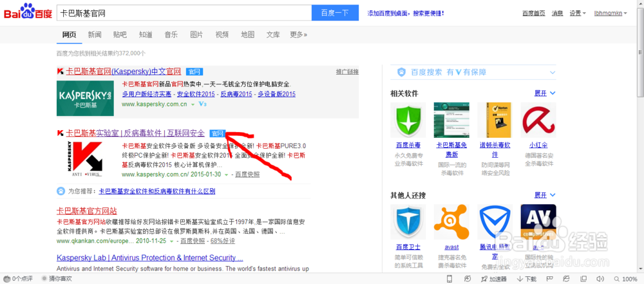Viewport: 644px width, 284px height.
Task: Switch to the 知道 tab
Action: pyautogui.click(x=146, y=35)
